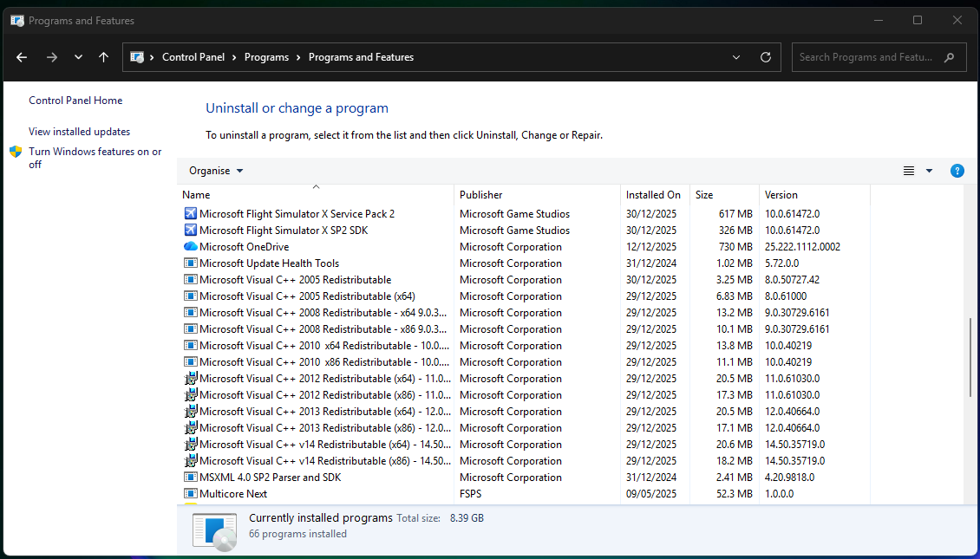Go up one level with Up arrow
Viewport: 980px width, 559px height.
tap(104, 57)
